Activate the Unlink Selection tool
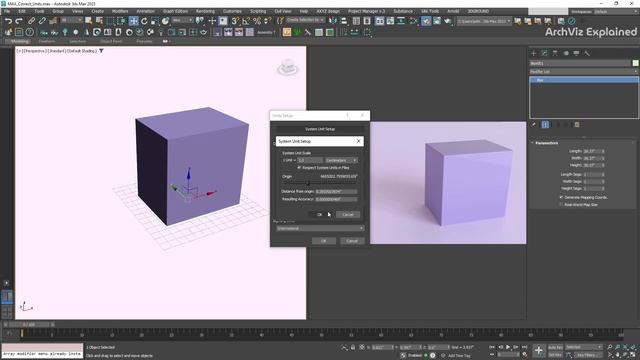 click(x=42, y=21)
